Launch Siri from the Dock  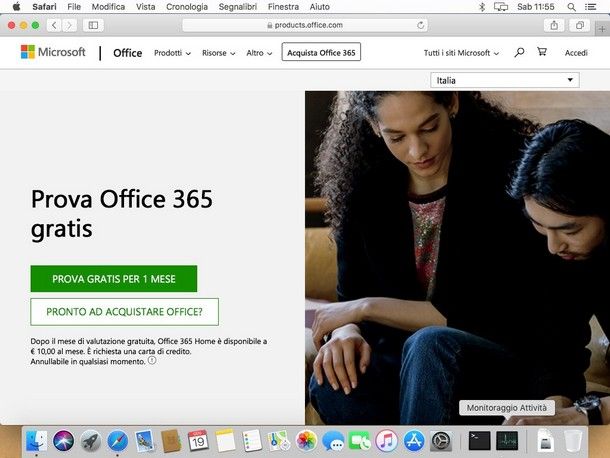(x=63, y=441)
